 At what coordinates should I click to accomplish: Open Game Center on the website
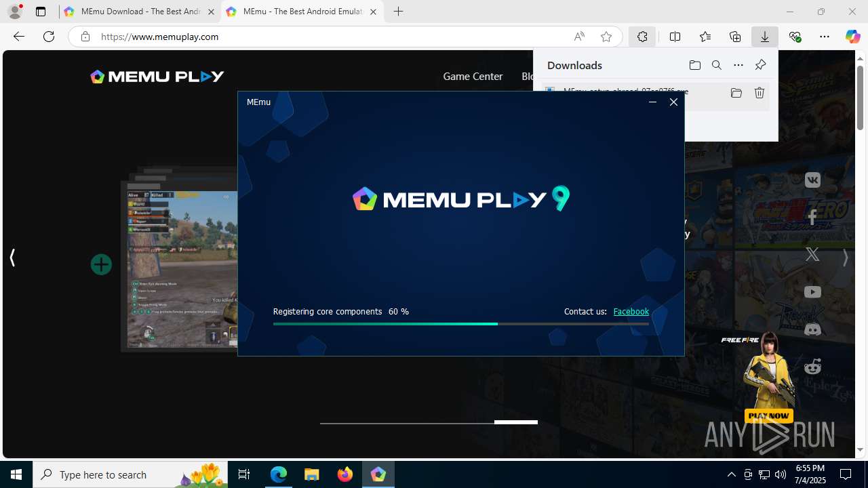point(473,77)
